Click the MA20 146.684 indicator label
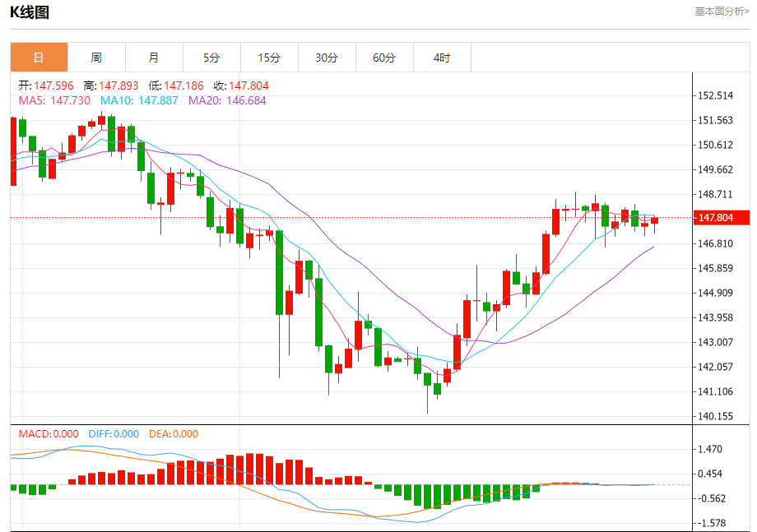Viewport: 757px width, 532px height. [227, 100]
